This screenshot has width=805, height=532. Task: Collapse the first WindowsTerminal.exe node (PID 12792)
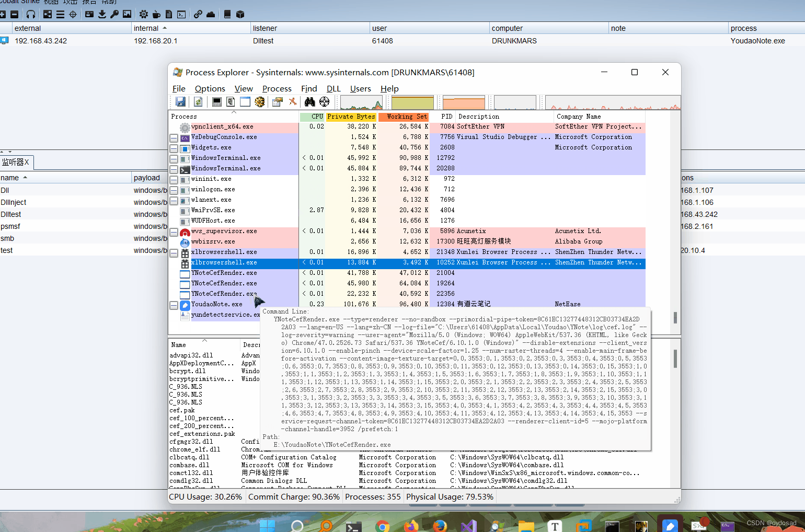(174, 159)
